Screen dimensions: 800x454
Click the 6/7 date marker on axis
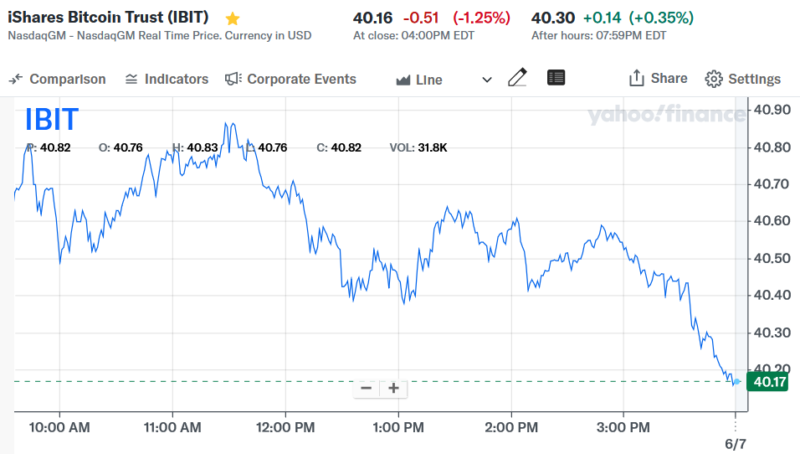tap(735, 443)
